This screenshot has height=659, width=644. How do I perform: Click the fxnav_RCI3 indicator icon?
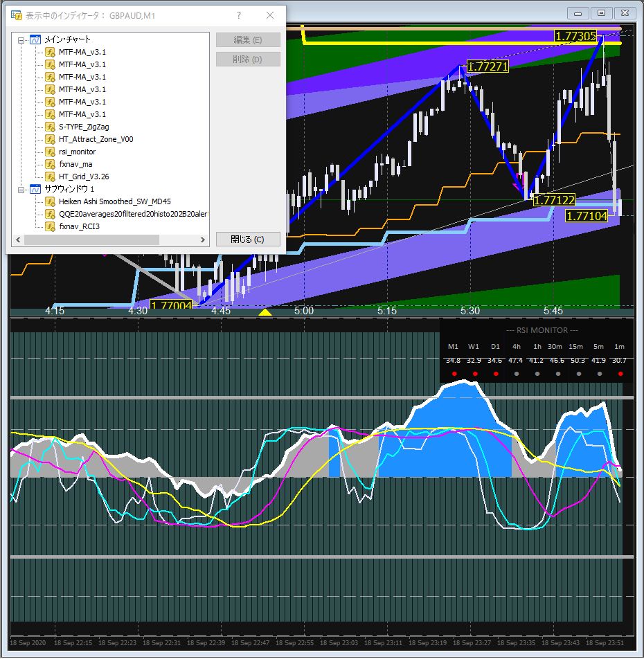point(50,226)
